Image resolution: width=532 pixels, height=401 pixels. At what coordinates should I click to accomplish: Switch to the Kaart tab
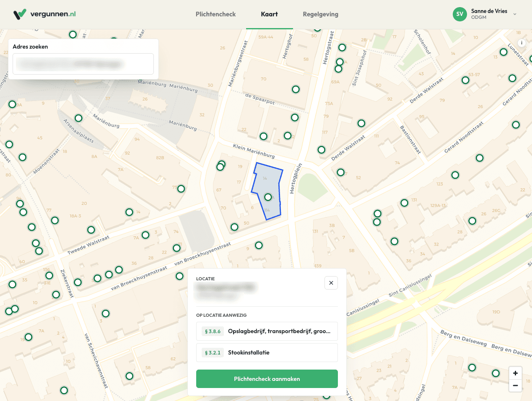pos(269,14)
